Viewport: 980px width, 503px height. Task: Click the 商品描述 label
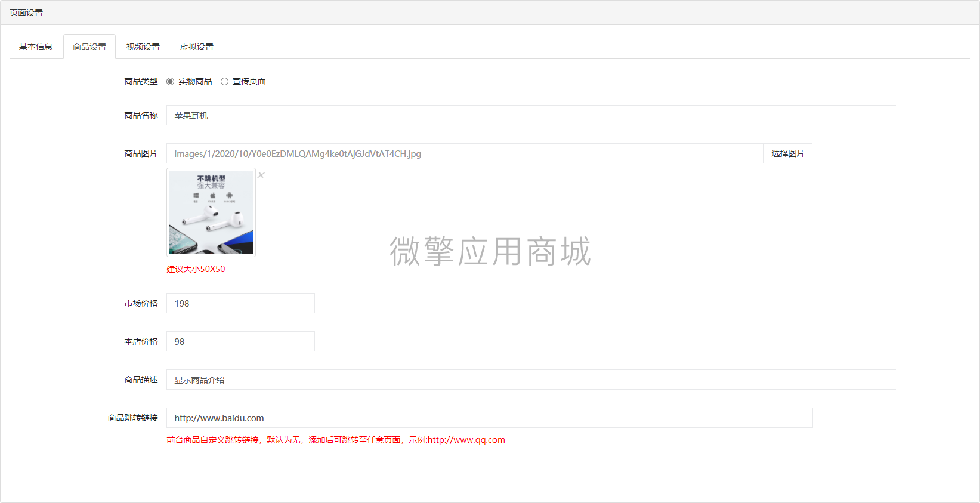pos(141,379)
